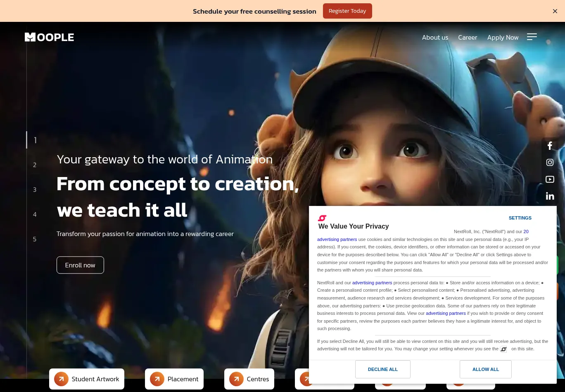This screenshot has width=565, height=392.
Task: Open Moople's YouTube channel icon
Action: [x=550, y=179]
